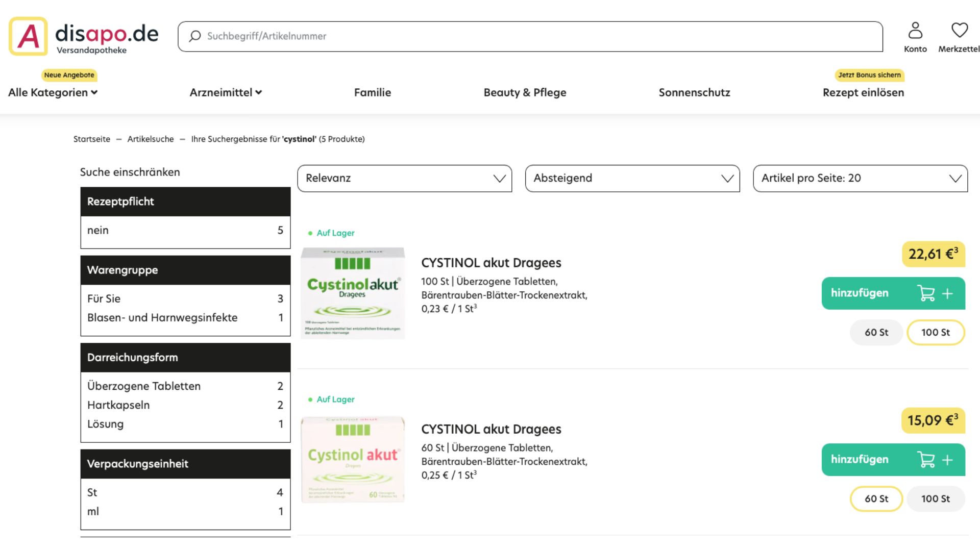Filter by Hartkapseln form
Viewport: 980px width, 551px height.
click(118, 405)
